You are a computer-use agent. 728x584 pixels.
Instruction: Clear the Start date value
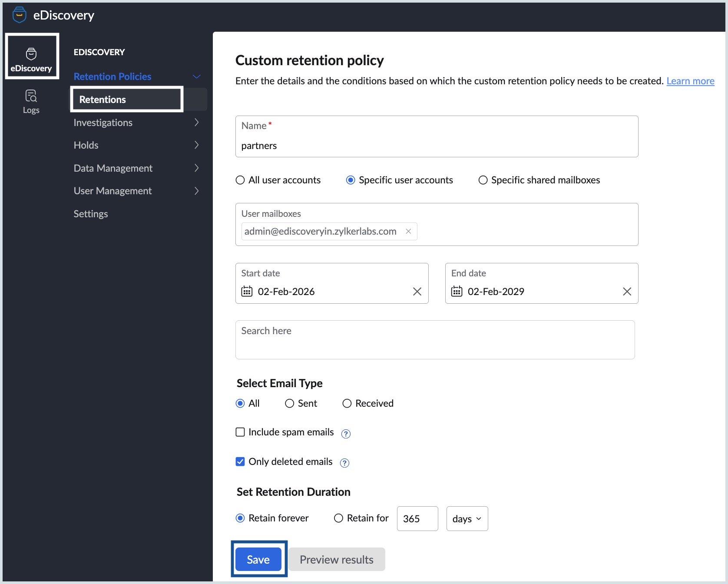coord(417,292)
